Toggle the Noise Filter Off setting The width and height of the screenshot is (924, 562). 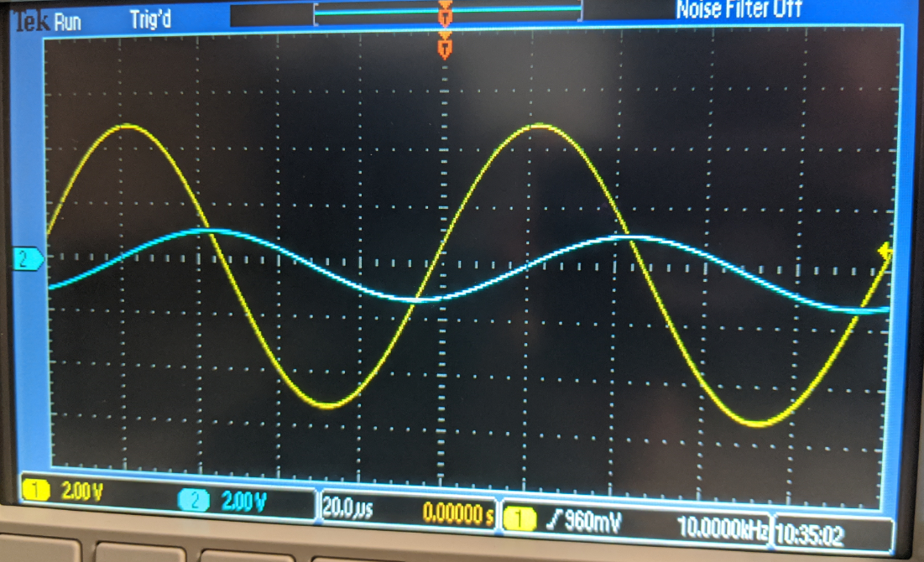tap(739, 9)
